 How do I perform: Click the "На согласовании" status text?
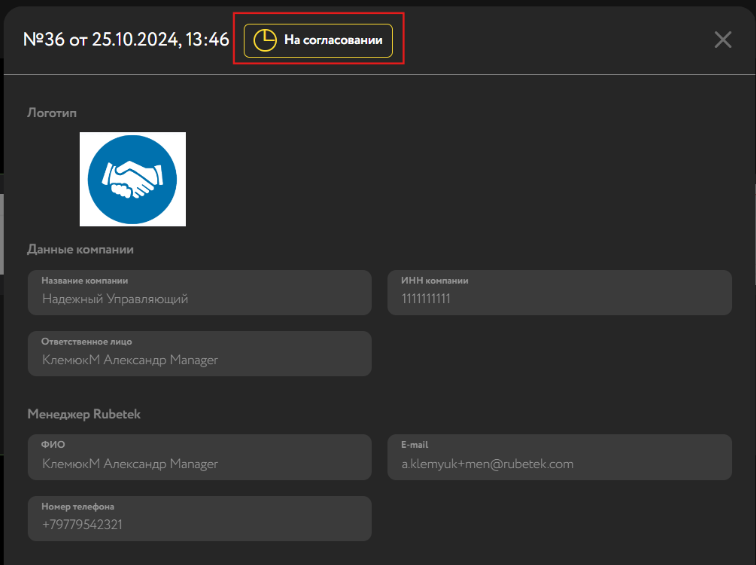click(334, 41)
